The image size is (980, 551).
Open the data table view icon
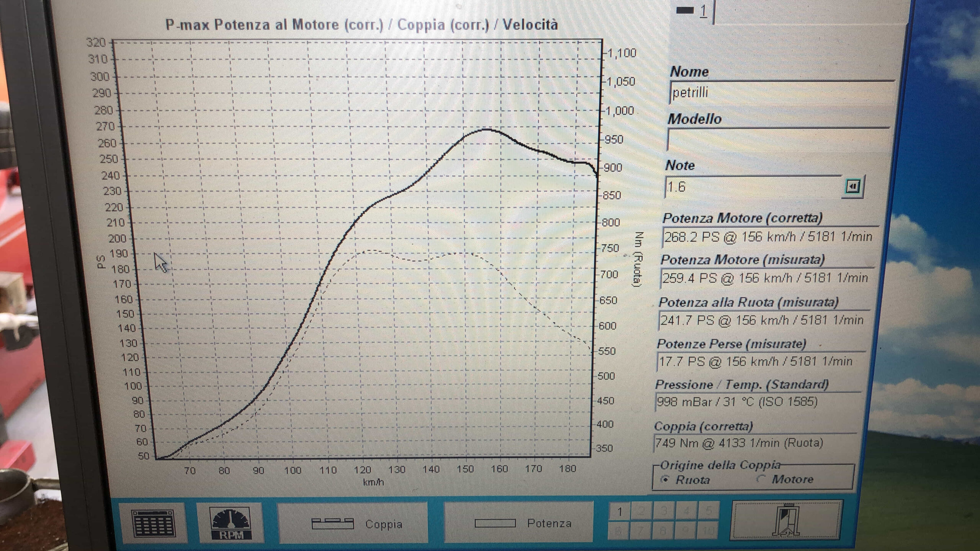pos(154,523)
